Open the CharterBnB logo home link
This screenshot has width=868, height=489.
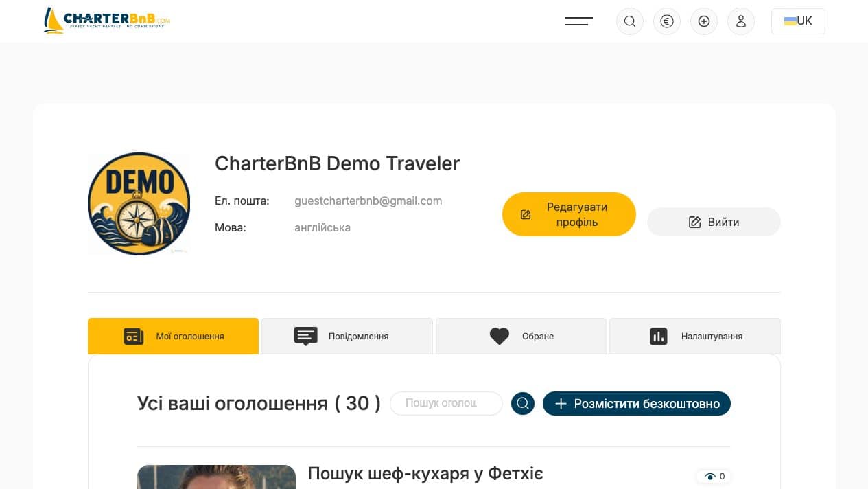click(106, 21)
